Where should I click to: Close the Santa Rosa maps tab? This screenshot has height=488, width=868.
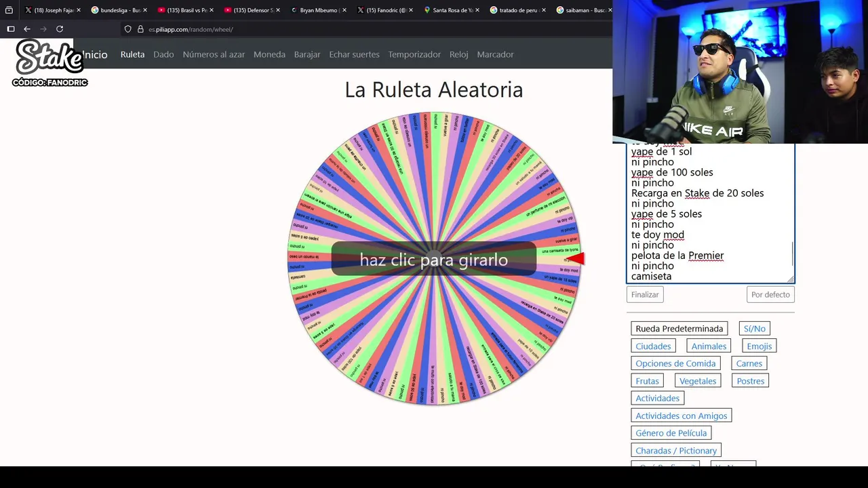477,10
